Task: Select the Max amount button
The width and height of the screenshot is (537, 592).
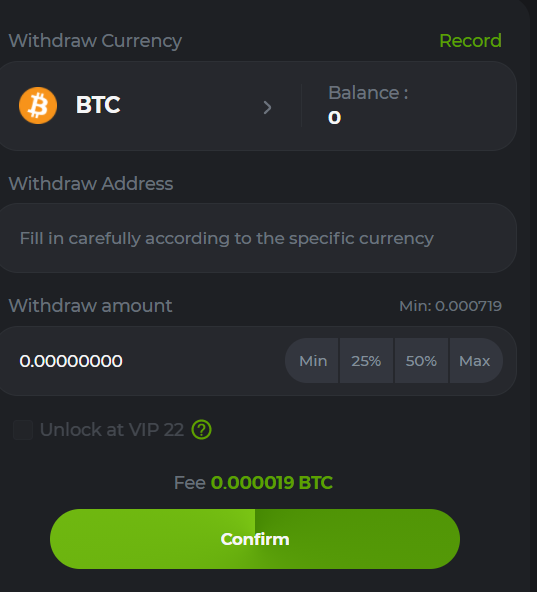Action: pos(476,361)
